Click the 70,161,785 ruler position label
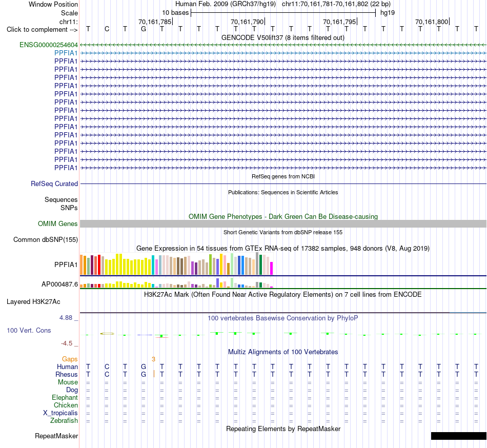This screenshot has width=487, height=448. [x=155, y=22]
